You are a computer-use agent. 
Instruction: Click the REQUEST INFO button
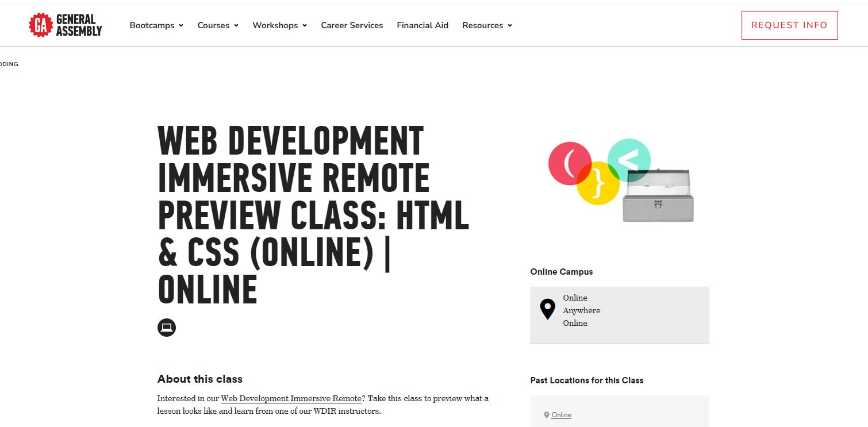(789, 25)
